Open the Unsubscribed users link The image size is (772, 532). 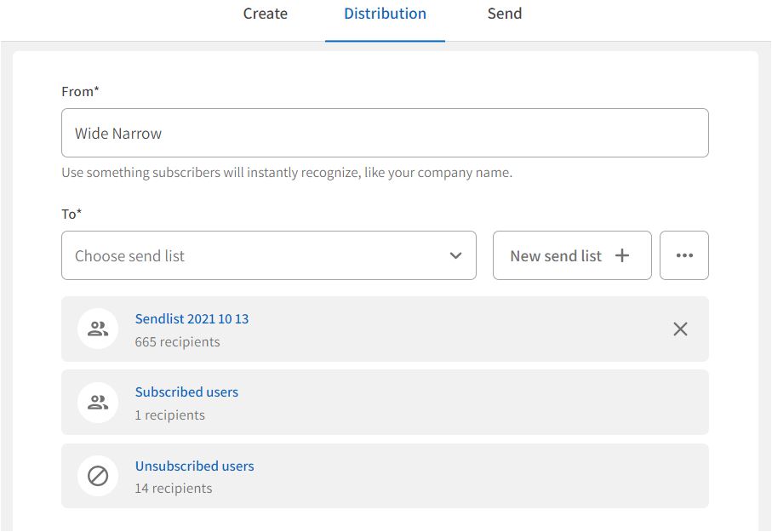pos(194,466)
